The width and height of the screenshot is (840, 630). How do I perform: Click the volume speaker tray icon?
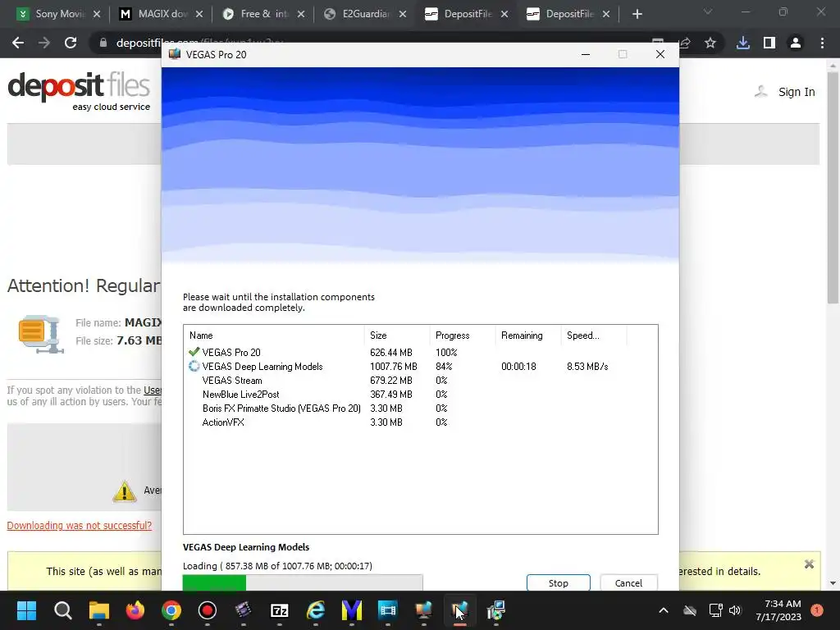click(x=735, y=610)
